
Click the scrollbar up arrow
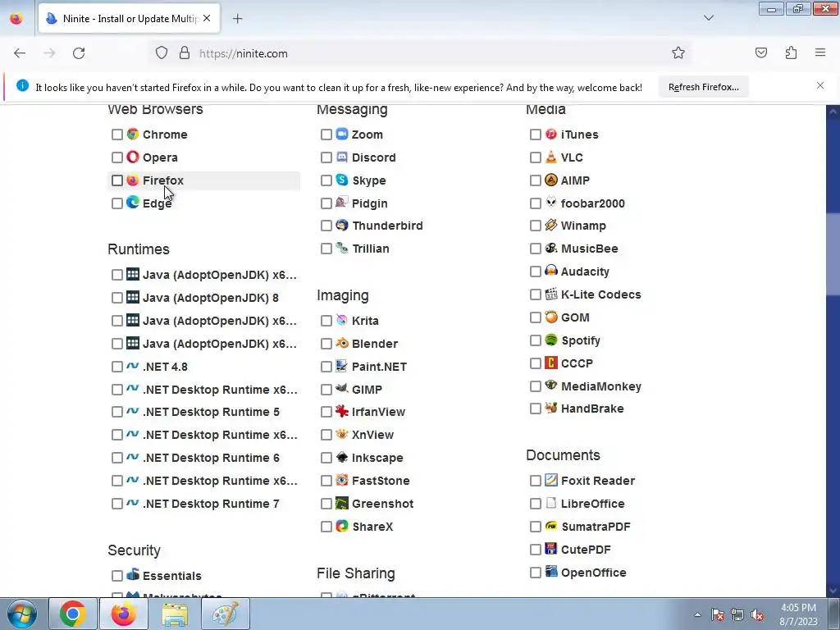(833, 112)
